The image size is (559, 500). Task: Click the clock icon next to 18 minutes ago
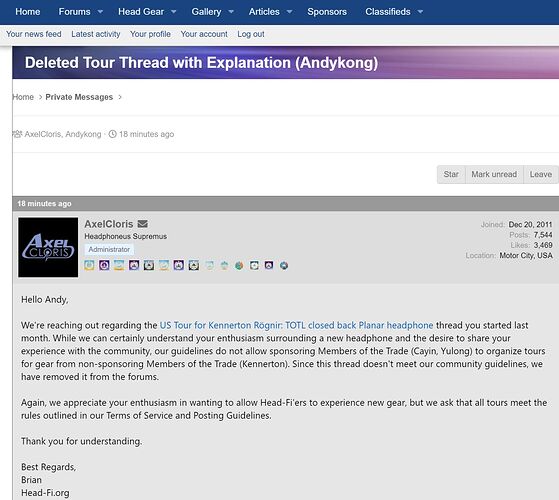(112, 134)
